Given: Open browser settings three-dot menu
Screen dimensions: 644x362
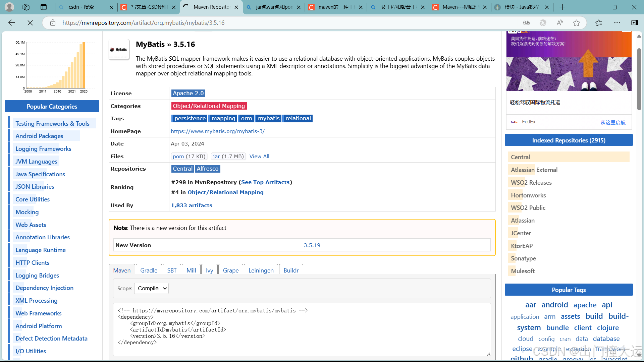Looking at the screenshot, I should [x=617, y=22].
